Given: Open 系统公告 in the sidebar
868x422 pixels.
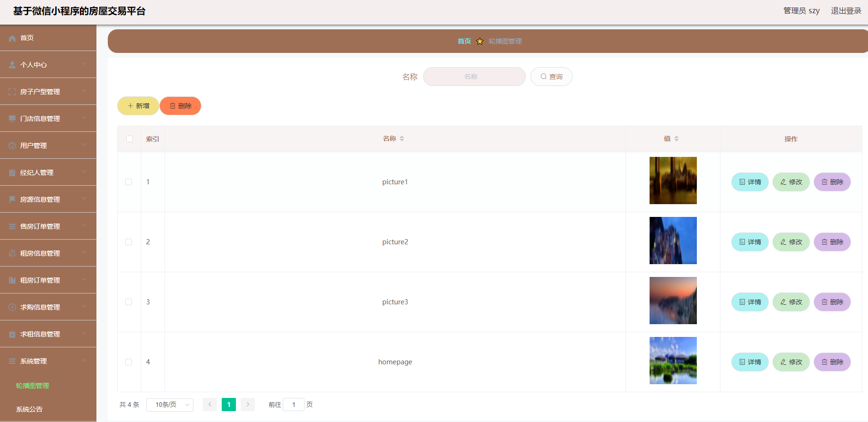Looking at the screenshot, I should pos(29,409).
